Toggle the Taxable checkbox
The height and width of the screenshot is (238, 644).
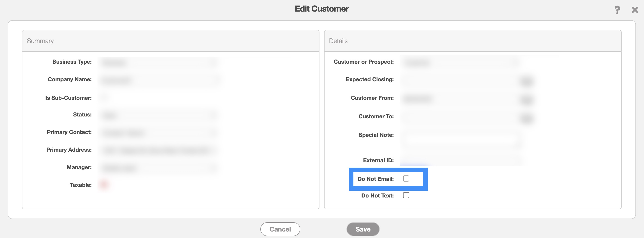[104, 185]
